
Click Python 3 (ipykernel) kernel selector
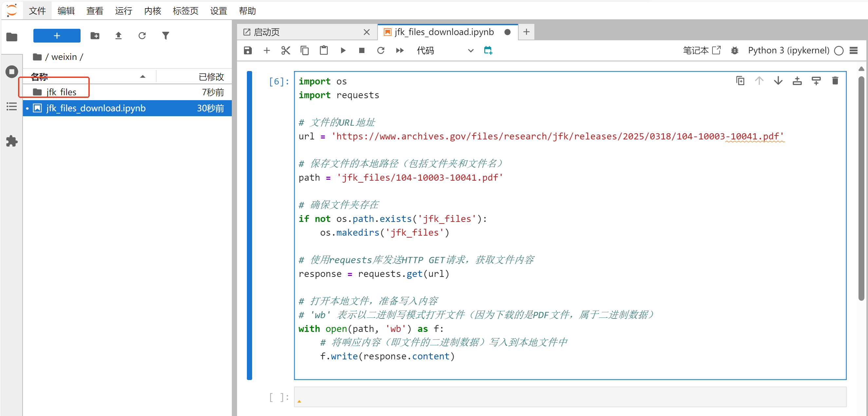click(788, 50)
